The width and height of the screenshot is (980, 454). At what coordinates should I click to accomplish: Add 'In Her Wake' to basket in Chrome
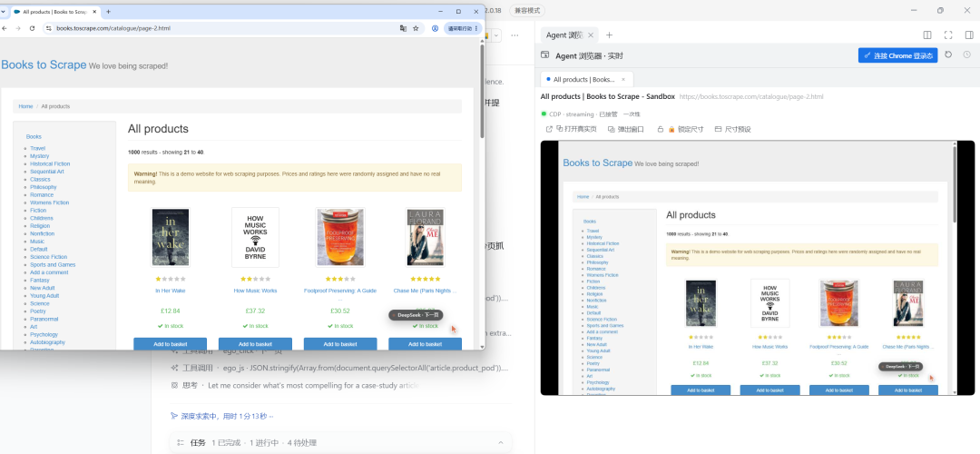click(x=170, y=344)
